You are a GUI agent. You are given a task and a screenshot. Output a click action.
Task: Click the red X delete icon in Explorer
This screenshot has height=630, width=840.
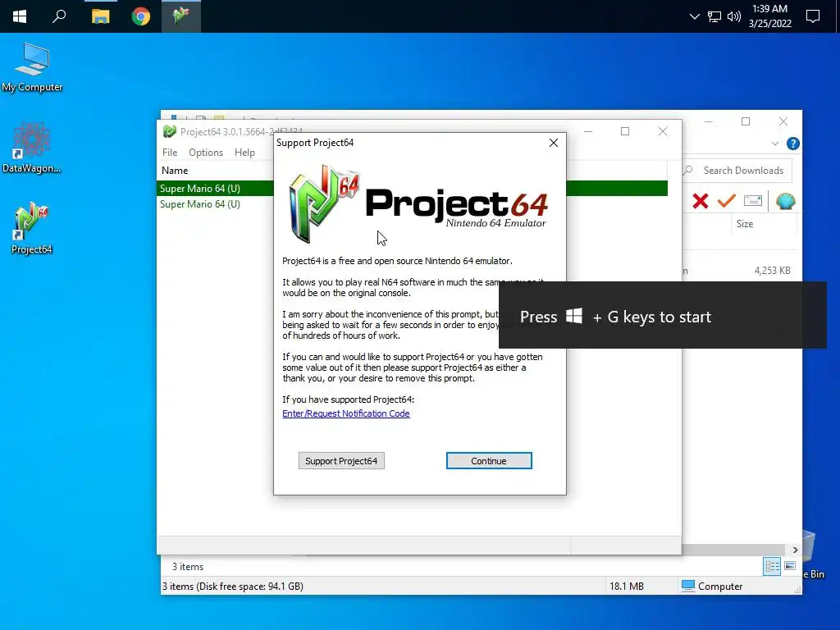pos(701,201)
